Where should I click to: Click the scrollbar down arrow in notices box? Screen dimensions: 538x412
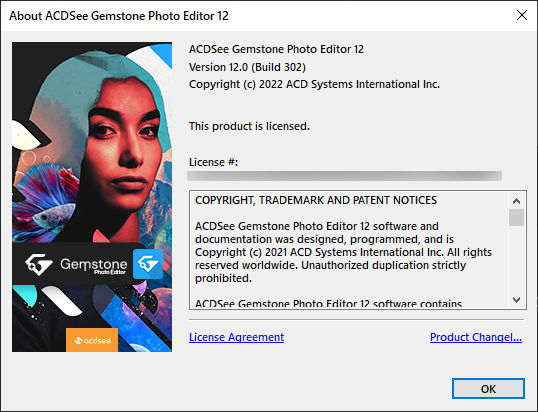pyautogui.click(x=516, y=299)
